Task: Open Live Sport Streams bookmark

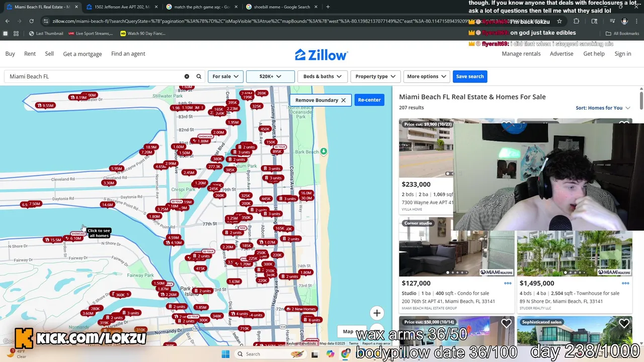Action: point(91,33)
